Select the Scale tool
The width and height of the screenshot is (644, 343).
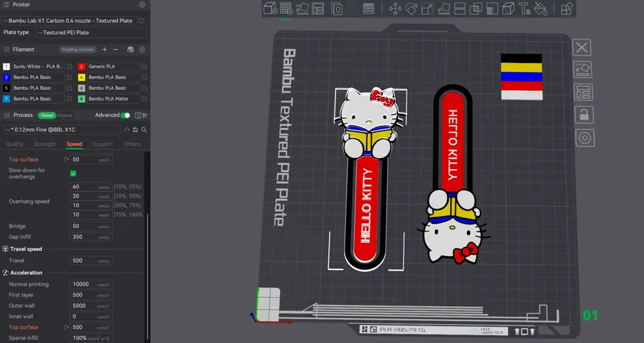point(427,8)
